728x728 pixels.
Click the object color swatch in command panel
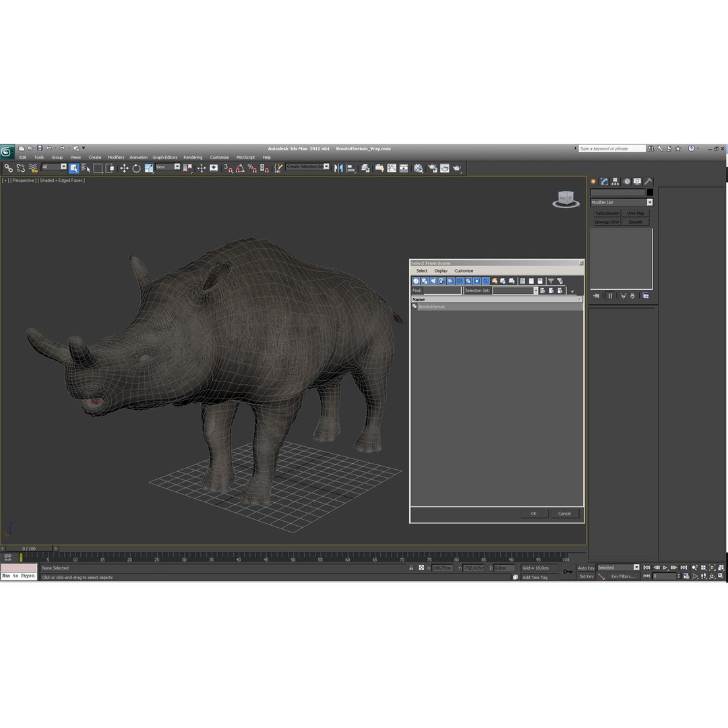(x=650, y=192)
